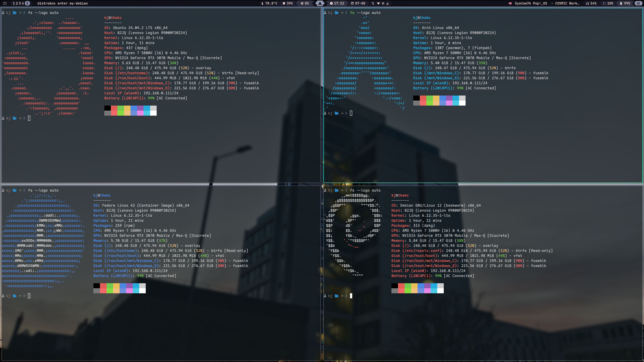Viewport: 644px width, 362px height.
Task: Click 'Disk (/mnt/Windows_C)' line in Arch terminal
Action: (x=481, y=73)
